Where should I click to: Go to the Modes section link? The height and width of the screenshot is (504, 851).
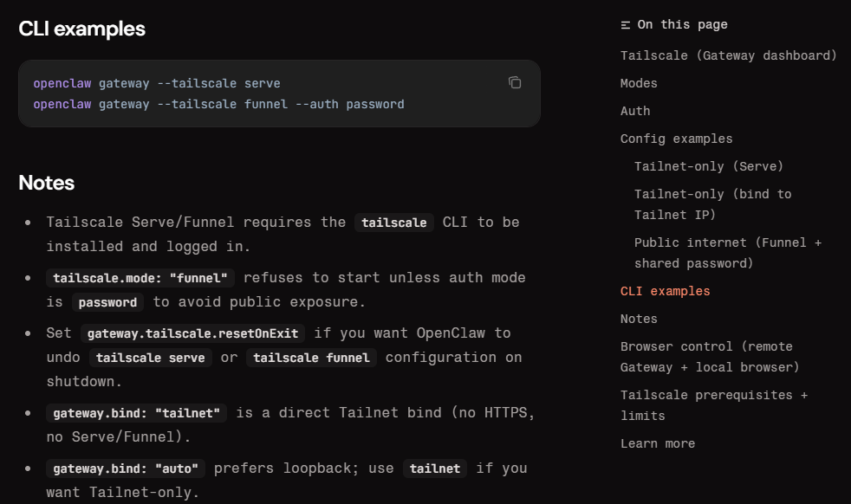(639, 83)
